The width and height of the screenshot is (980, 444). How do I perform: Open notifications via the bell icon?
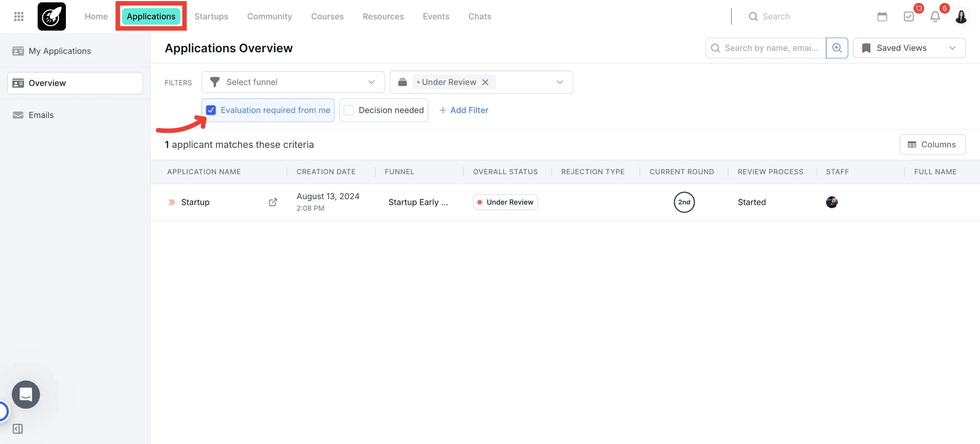tap(935, 16)
